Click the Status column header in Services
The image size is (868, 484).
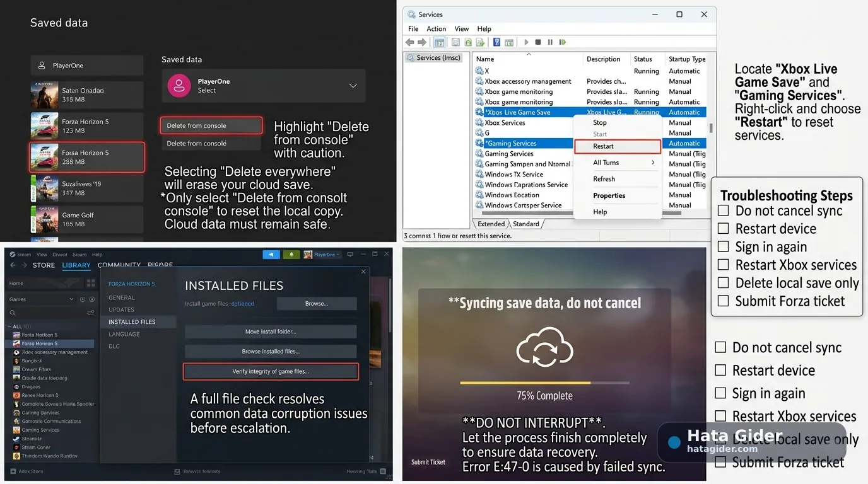coord(643,59)
